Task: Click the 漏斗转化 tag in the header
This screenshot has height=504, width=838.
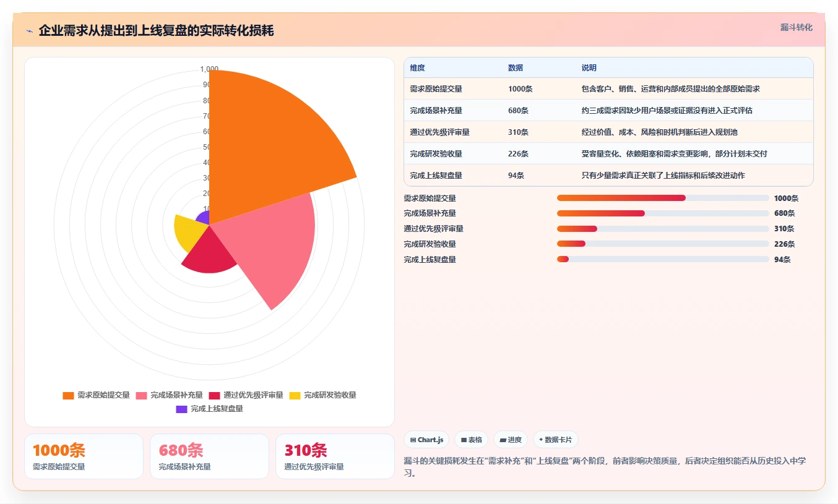Action: [x=796, y=27]
